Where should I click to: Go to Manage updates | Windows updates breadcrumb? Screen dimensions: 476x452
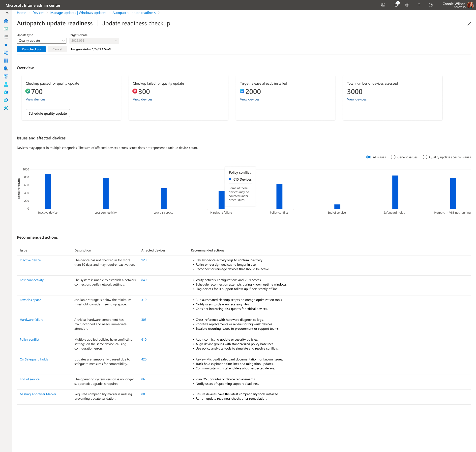coord(78,13)
